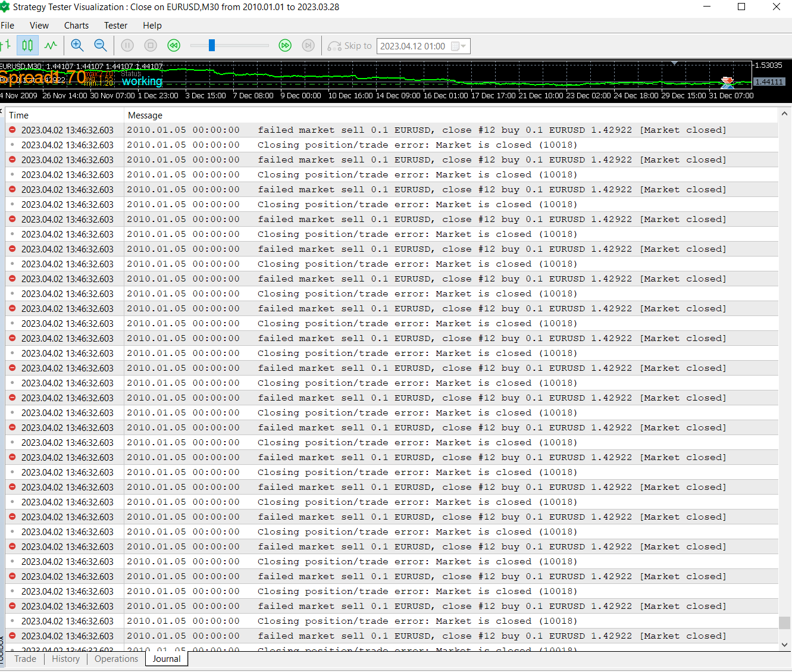Click the '31 Dec 07:00' chart time label
Screen dimensions: 792x672
(731, 96)
